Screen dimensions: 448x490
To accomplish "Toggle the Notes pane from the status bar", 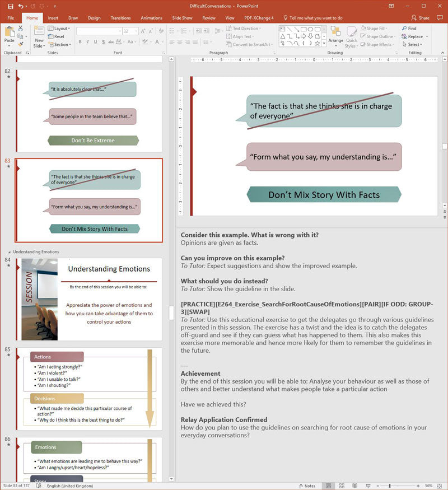I will pos(307,486).
